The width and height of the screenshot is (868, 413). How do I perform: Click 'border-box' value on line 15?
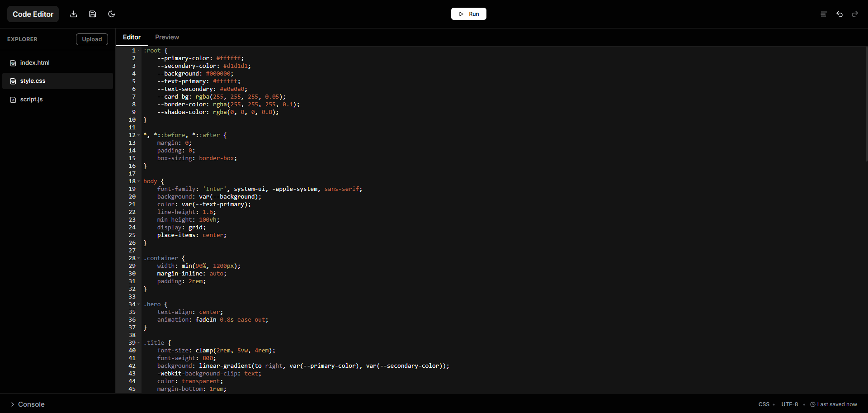pyautogui.click(x=217, y=158)
